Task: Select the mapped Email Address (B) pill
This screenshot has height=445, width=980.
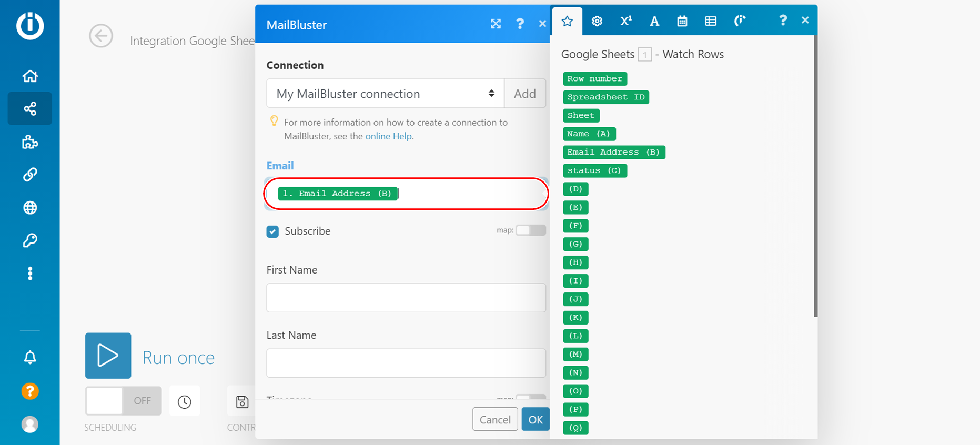Action: tap(338, 194)
